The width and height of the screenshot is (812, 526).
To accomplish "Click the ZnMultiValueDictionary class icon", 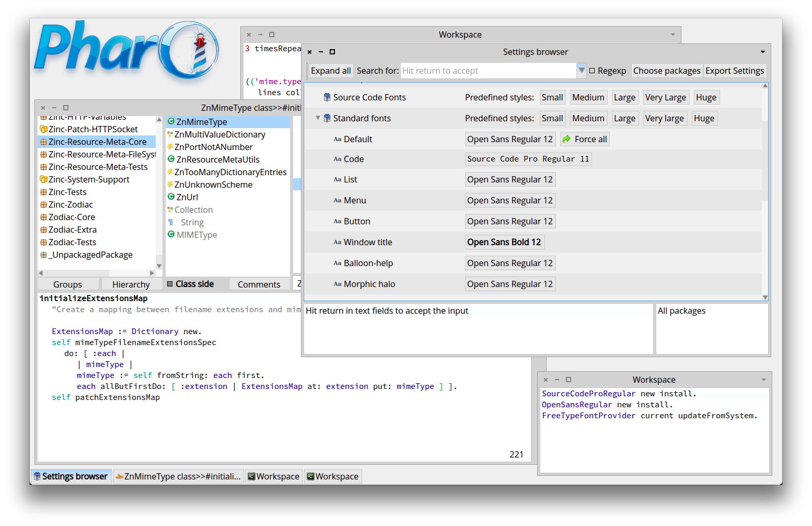I will pyautogui.click(x=170, y=134).
